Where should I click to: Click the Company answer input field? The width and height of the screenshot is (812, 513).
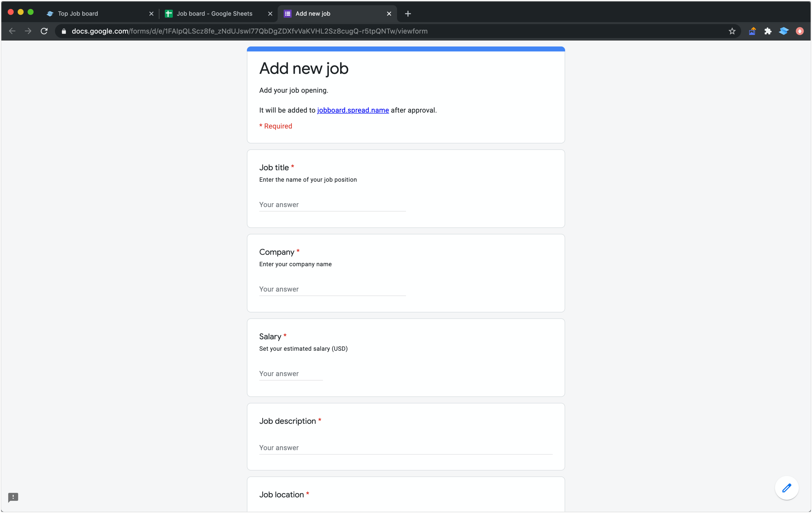coord(332,289)
